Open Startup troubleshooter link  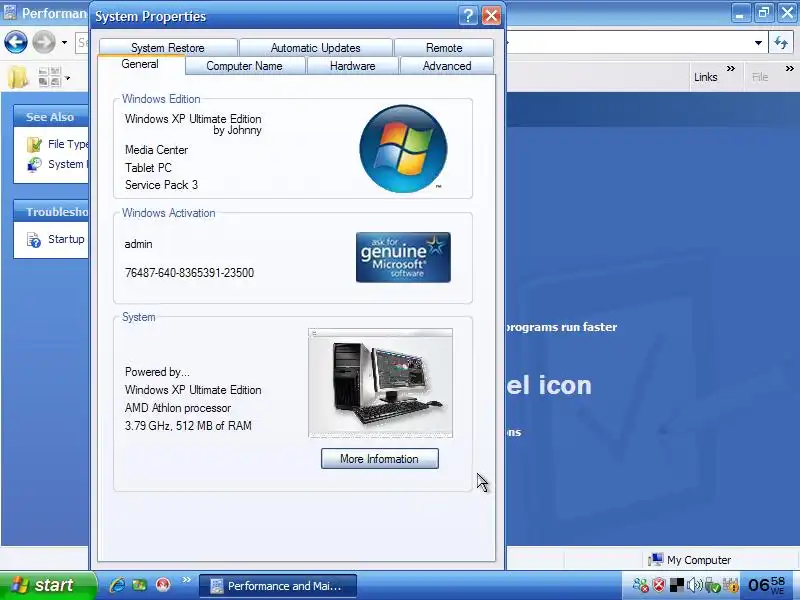[x=66, y=239]
